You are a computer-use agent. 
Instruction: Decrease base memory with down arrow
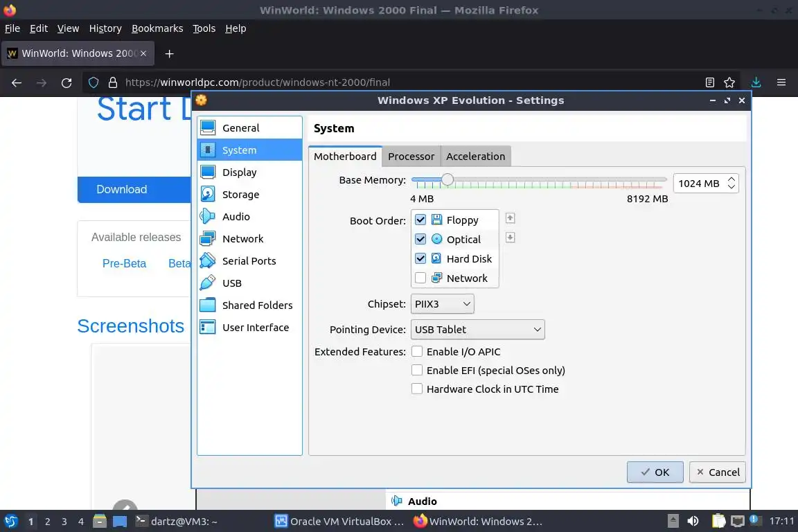731,187
